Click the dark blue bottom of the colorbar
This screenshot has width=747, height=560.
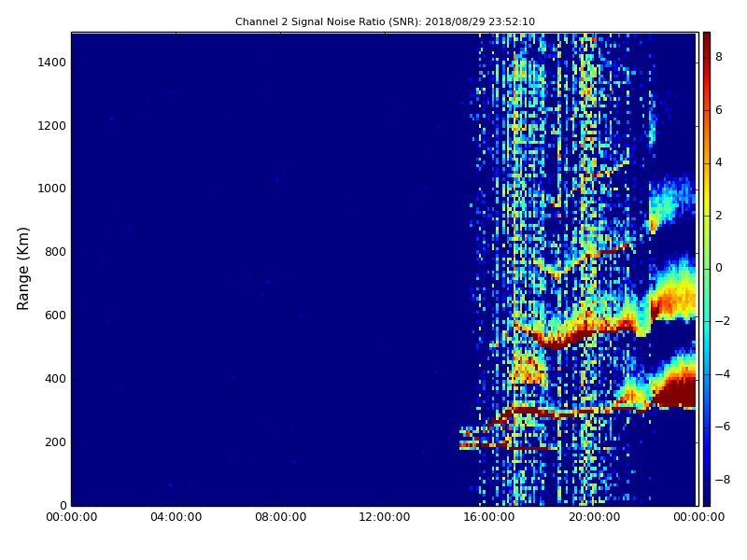coord(707,496)
